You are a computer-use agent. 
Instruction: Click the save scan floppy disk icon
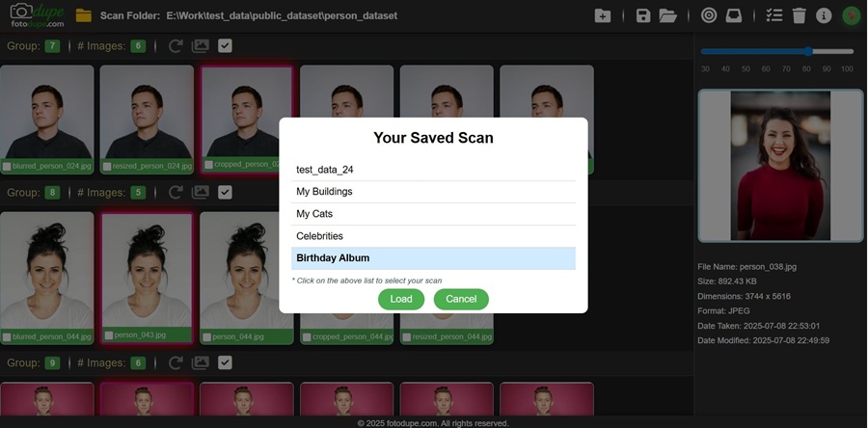[x=643, y=15]
